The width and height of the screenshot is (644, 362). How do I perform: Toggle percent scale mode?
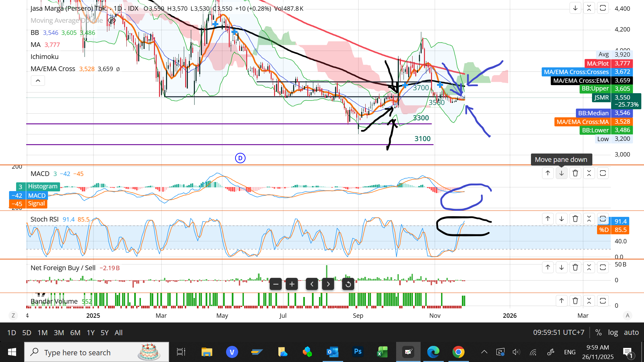click(598, 333)
